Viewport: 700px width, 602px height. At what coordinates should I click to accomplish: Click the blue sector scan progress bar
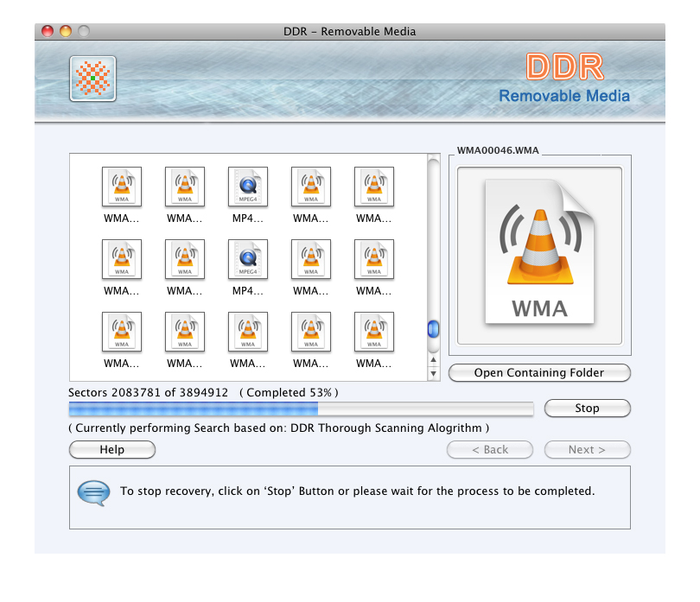click(x=301, y=409)
